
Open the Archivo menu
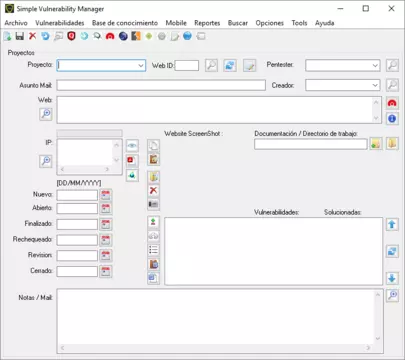coord(16,23)
